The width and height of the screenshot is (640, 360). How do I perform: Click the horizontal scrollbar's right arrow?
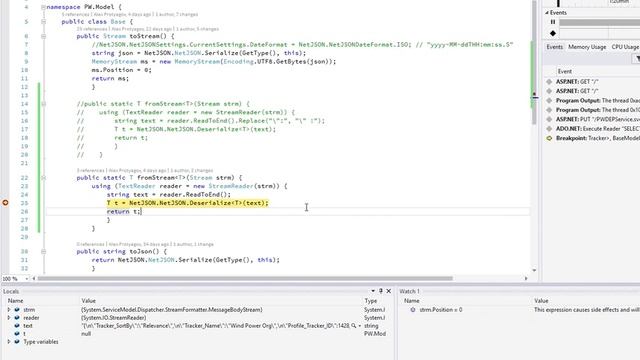526,278
